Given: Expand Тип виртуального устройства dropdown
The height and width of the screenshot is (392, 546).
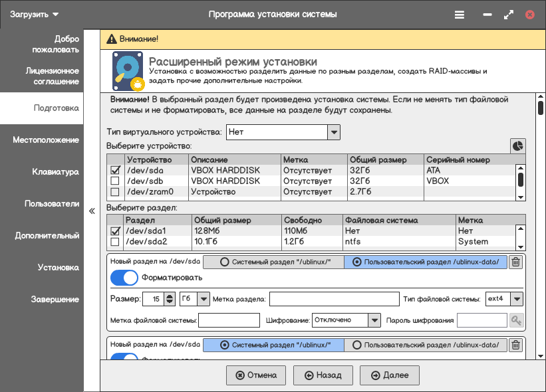Looking at the screenshot, I should 334,132.
